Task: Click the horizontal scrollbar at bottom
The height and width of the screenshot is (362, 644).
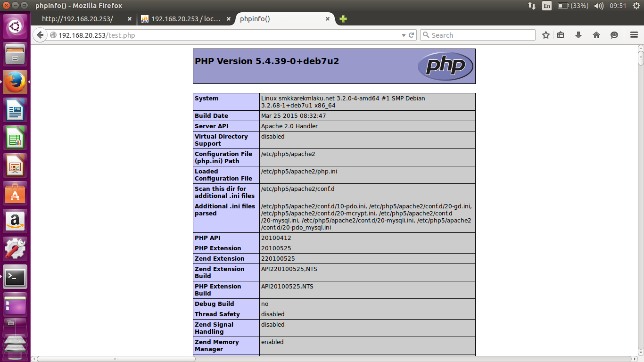Action: point(116,359)
